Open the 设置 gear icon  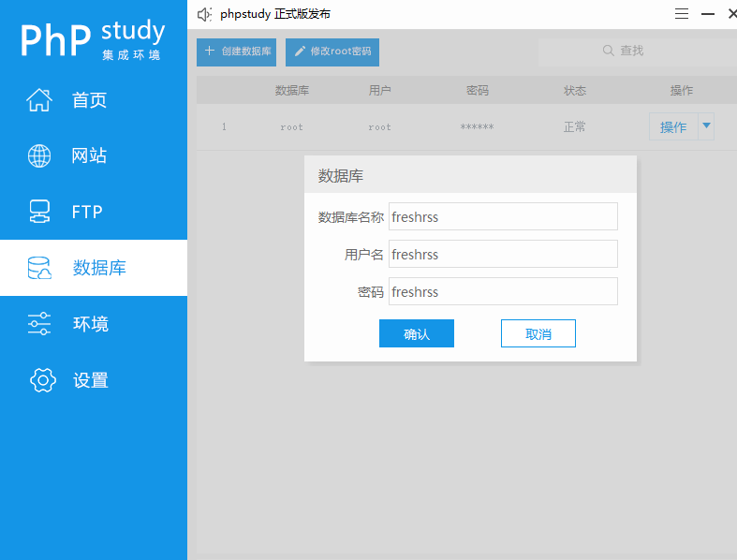click(43, 380)
